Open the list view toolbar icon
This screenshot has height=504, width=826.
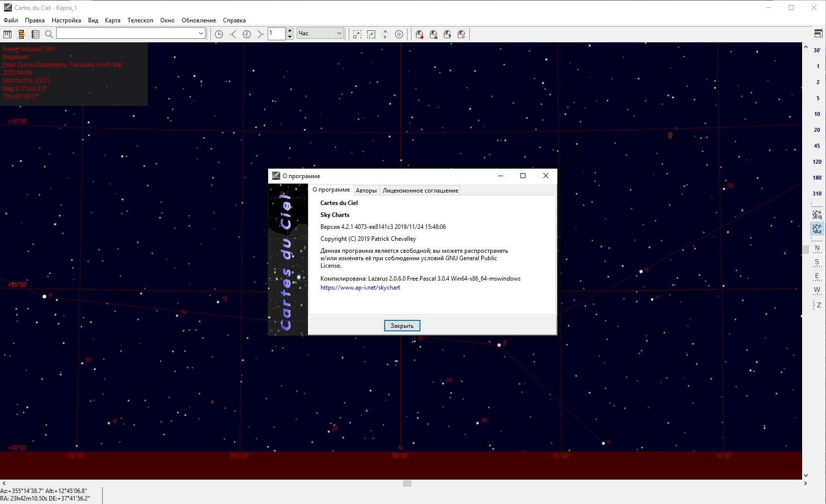pos(35,34)
